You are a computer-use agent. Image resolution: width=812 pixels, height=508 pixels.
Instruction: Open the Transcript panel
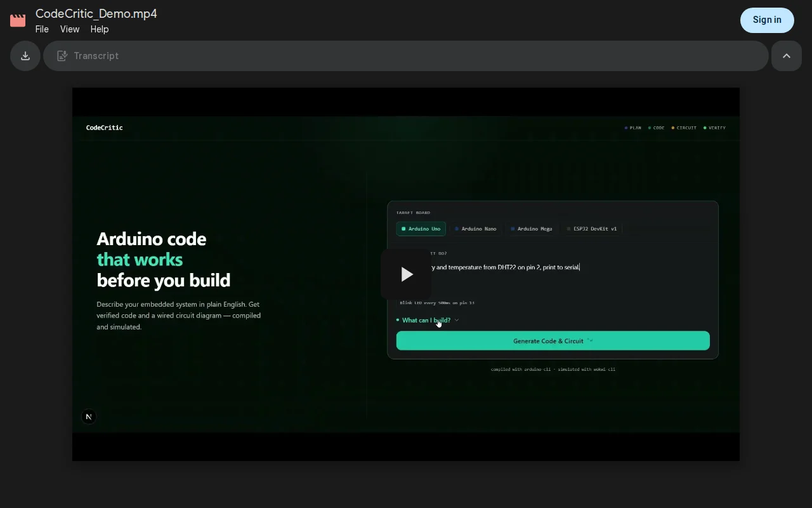(x=406, y=56)
